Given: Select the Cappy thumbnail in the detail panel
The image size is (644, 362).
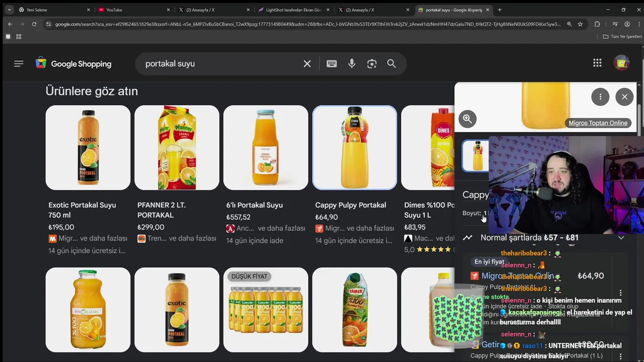Looking at the screenshot, I should coord(475,156).
